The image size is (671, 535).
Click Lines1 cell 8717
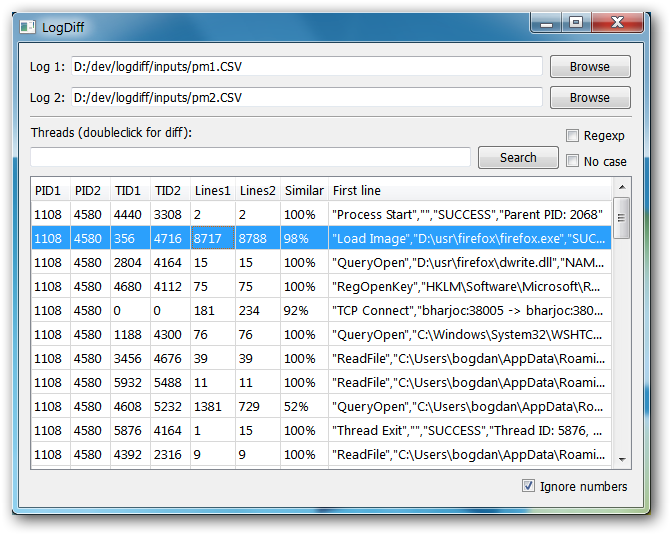click(x=213, y=238)
